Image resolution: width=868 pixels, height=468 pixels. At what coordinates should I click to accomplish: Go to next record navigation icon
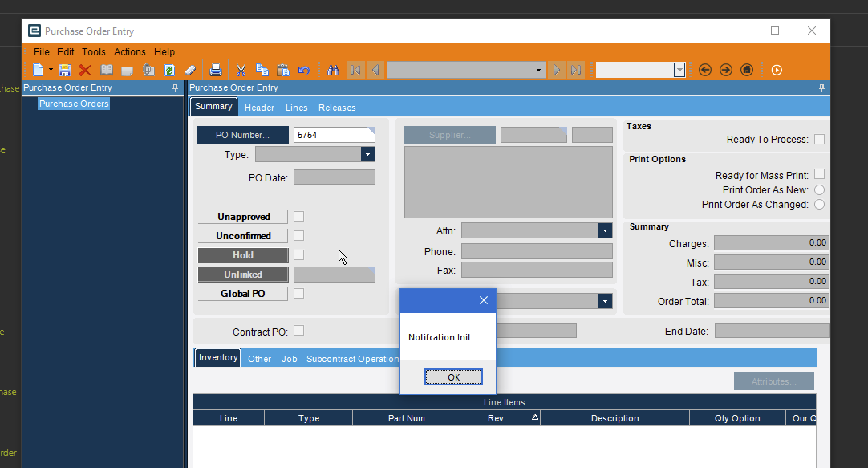tap(557, 71)
